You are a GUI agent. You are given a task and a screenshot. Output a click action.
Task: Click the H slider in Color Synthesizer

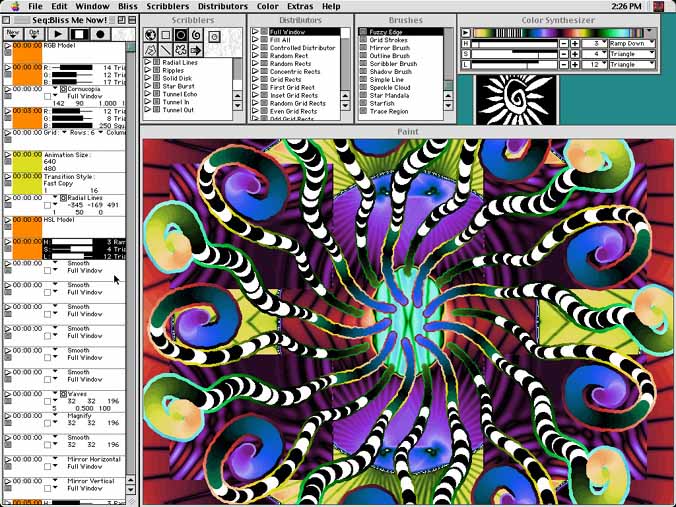coord(514,44)
